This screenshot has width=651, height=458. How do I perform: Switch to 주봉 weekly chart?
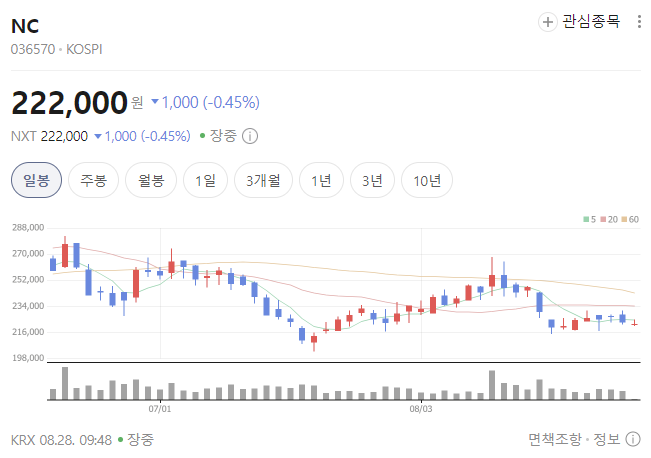pyautogui.click(x=93, y=180)
